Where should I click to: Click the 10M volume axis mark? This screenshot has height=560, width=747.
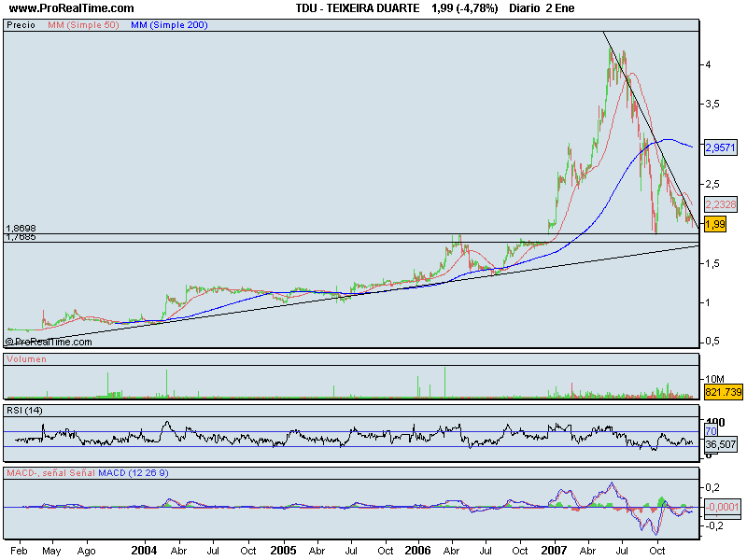pyautogui.click(x=714, y=379)
